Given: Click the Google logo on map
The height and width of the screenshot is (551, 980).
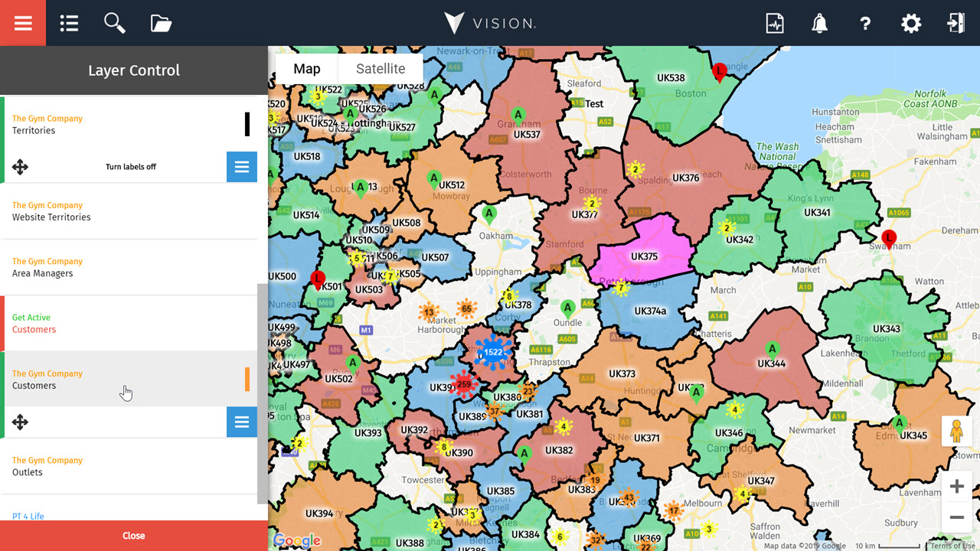Looking at the screenshot, I should point(296,540).
